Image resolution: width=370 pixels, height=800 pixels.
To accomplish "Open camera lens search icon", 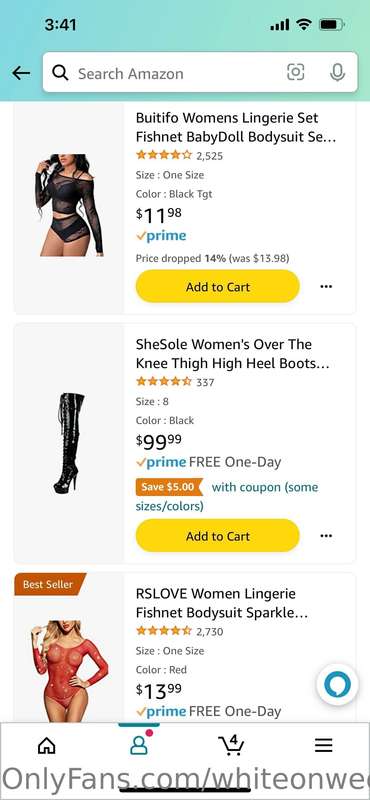I will [x=295, y=72].
